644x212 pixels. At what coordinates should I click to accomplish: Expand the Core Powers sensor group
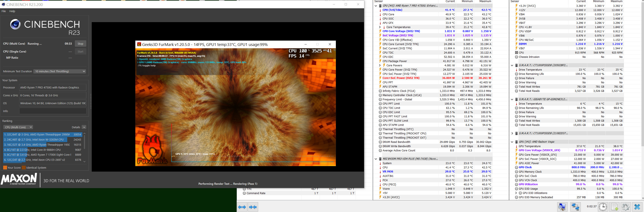(x=380, y=65)
